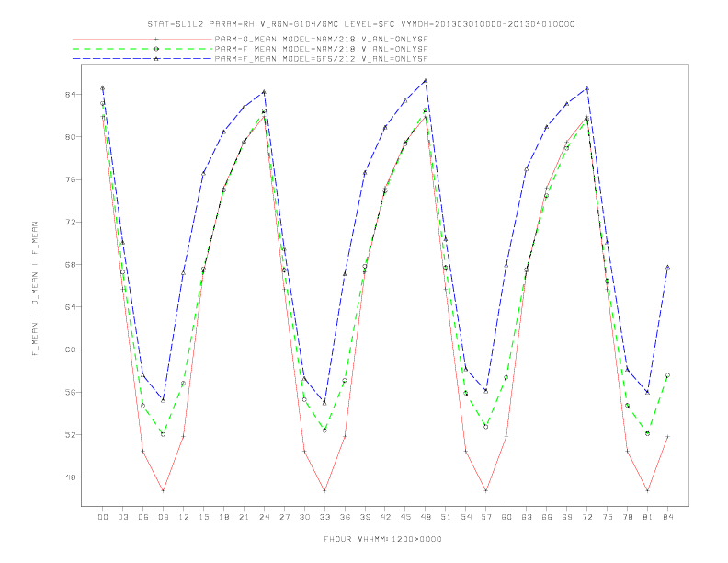This screenshot has width=728, height=563.
Task: Click y-axis tick label 64
Action: (70, 307)
